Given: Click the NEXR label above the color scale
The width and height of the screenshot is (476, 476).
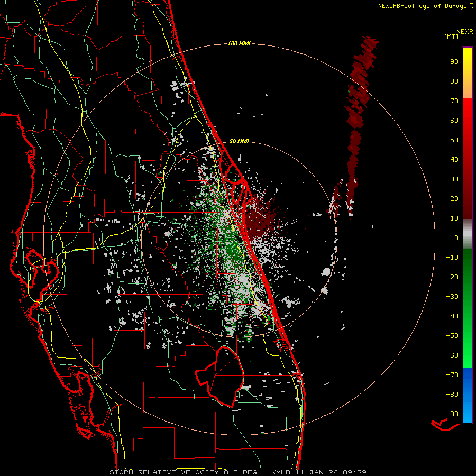Looking at the screenshot, I should (465, 32).
